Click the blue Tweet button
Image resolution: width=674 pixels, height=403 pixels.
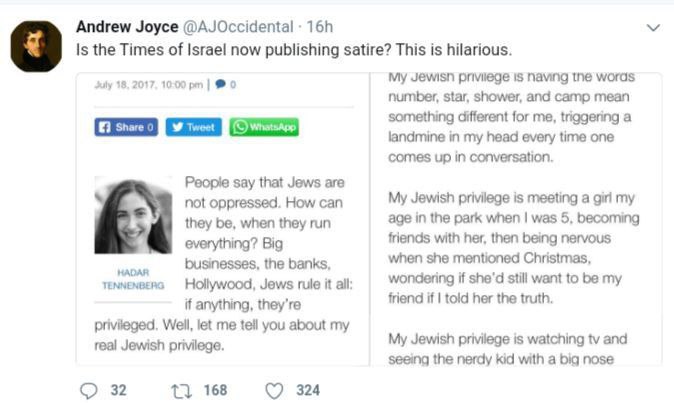coord(194,127)
